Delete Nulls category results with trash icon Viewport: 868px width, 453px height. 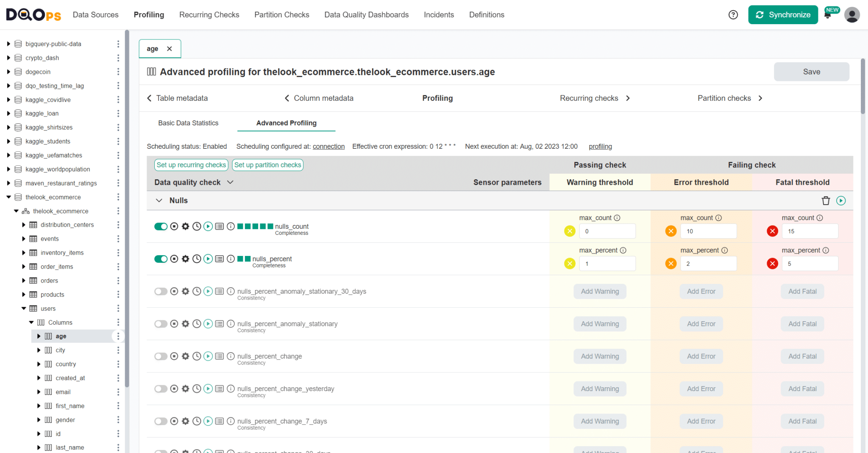click(826, 201)
